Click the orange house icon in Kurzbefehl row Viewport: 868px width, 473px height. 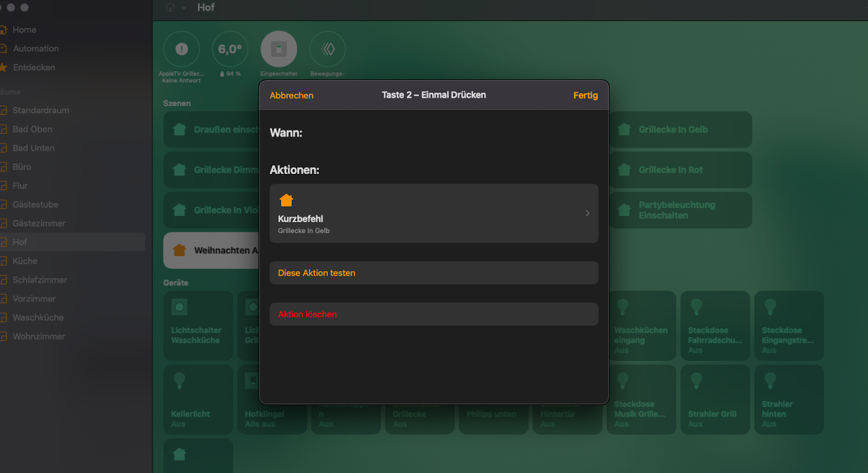[286, 200]
